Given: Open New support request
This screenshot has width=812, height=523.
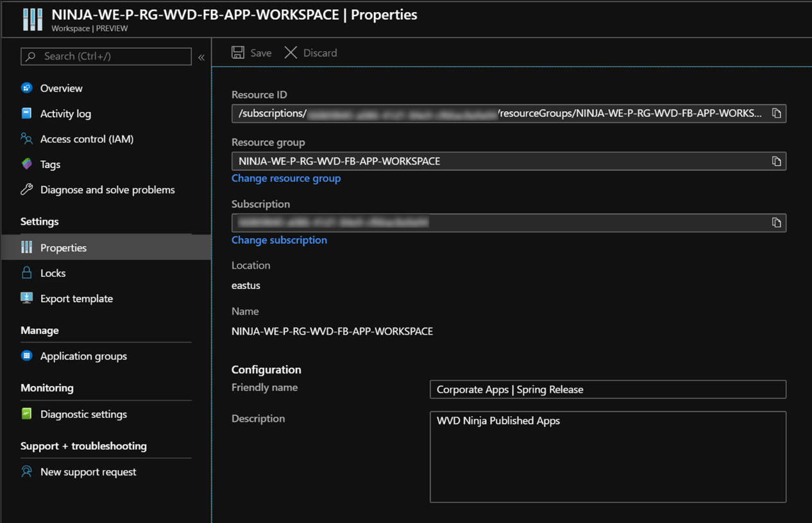Looking at the screenshot, I should point(89,472).
